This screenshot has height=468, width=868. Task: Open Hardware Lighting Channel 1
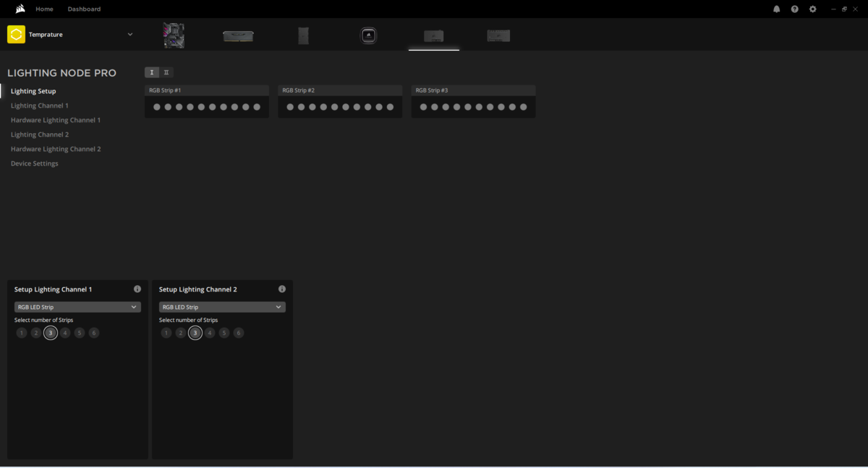(x=56, y=120)
